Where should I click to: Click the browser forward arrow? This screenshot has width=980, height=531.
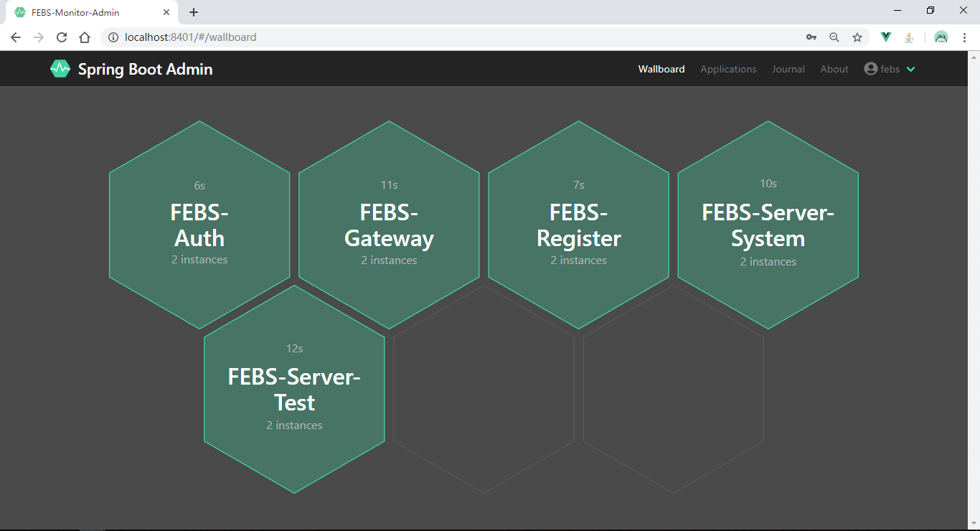point(39,37)
